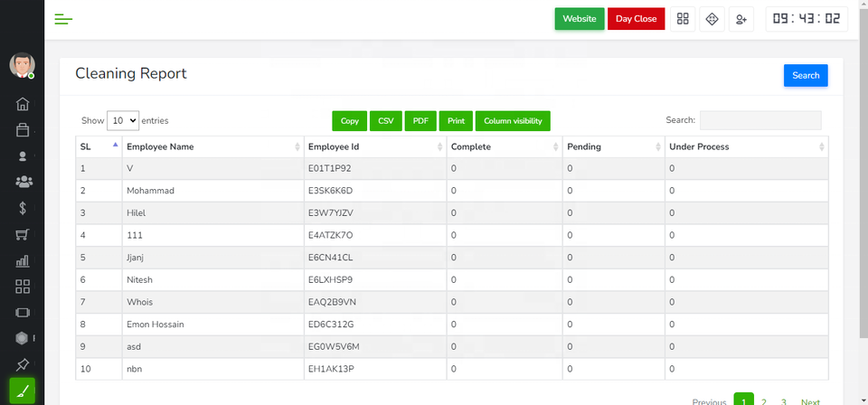
Task: Click the dollar sign icon in sidebar
Action: [23, 208]
